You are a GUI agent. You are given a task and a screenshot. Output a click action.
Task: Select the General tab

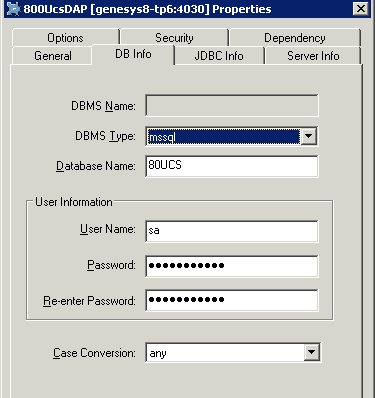point(52,56)
